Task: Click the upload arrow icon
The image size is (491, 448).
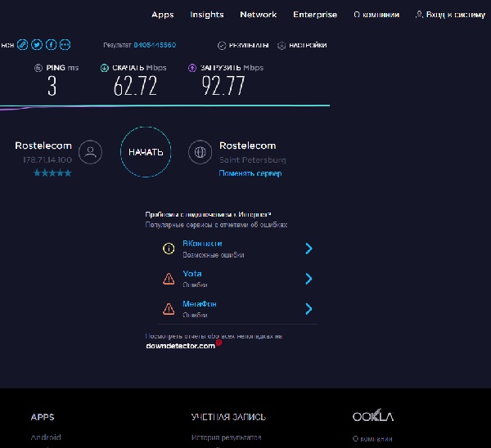Action: coord(192,68)
